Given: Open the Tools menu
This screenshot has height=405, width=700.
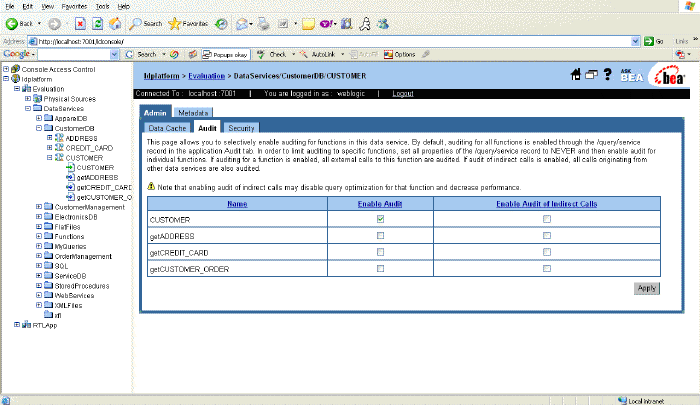Looking at the screenshot, I should (102, 7).
